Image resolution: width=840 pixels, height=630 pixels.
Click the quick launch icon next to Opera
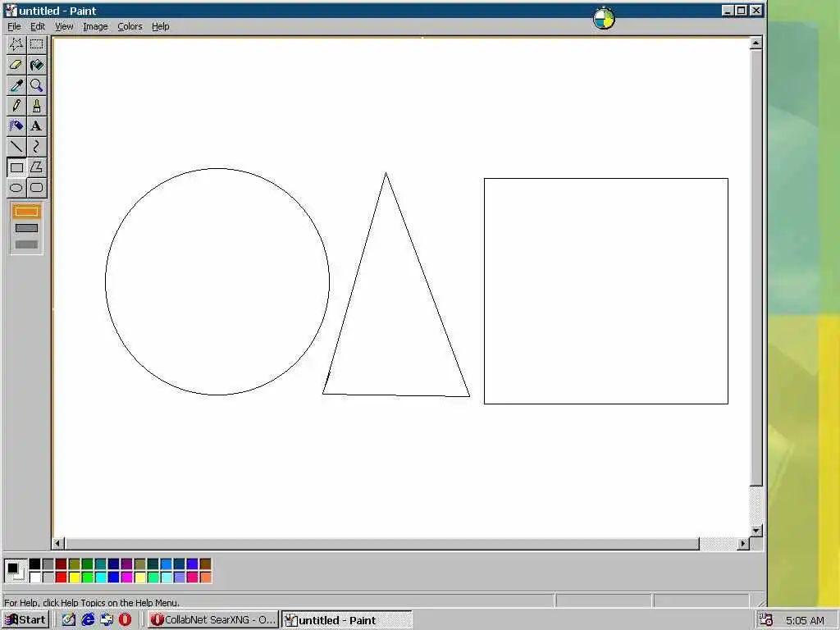[106, 619]
